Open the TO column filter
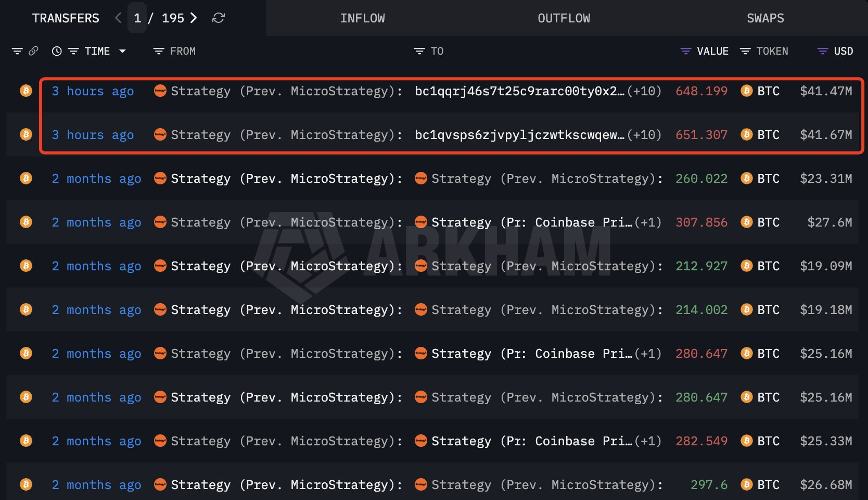868x500 pixels. click(419, 51)
